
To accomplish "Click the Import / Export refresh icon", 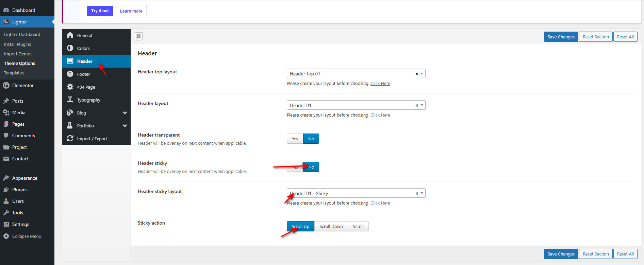I will tap(70, 139).
